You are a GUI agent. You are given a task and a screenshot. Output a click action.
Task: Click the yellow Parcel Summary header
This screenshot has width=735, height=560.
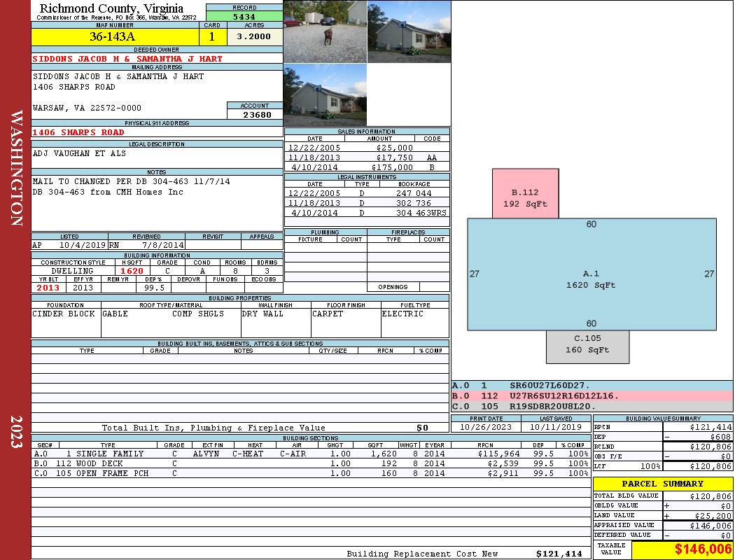coord(662,484)
